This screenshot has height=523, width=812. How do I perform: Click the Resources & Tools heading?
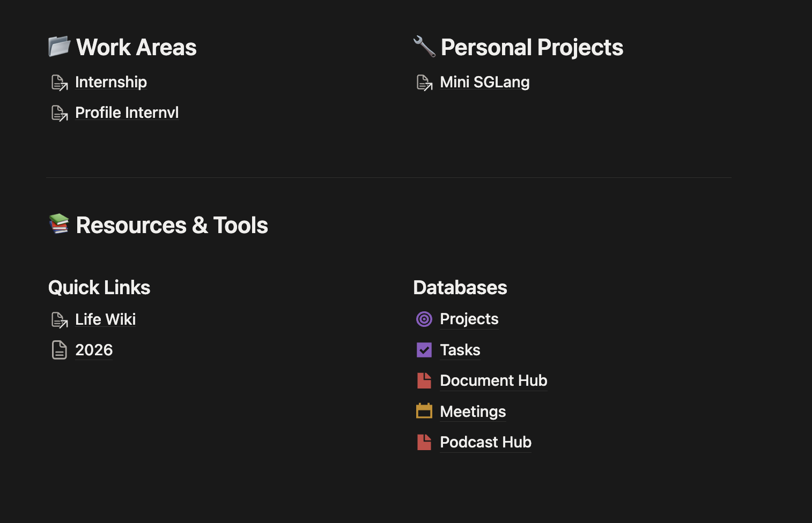click(x=172, y=225)
